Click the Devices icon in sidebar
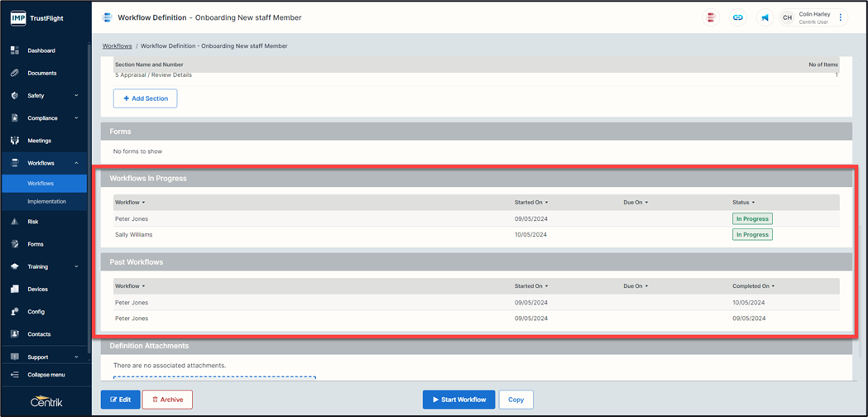This screenshot has width=868, height=417. [x=15, y=290]
